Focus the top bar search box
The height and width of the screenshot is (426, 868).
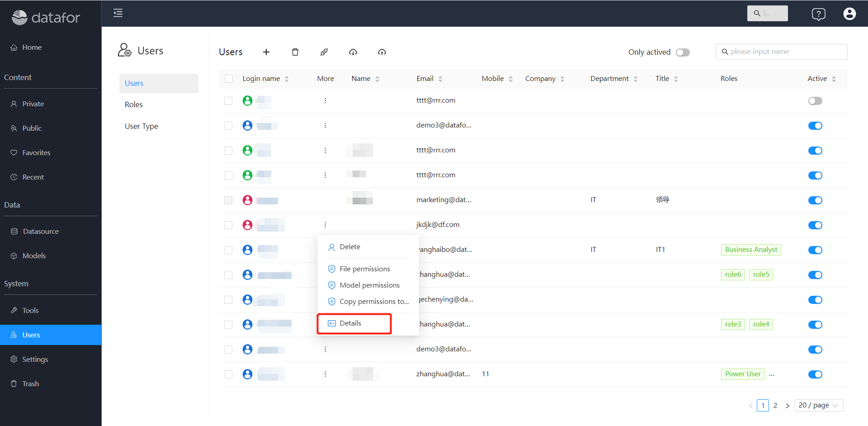(767, 14)
